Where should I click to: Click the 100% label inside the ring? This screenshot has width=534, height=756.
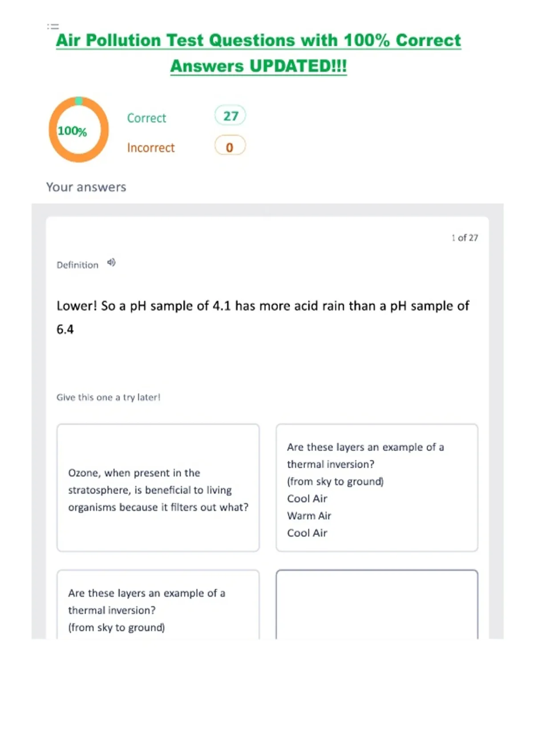(72, 131)
